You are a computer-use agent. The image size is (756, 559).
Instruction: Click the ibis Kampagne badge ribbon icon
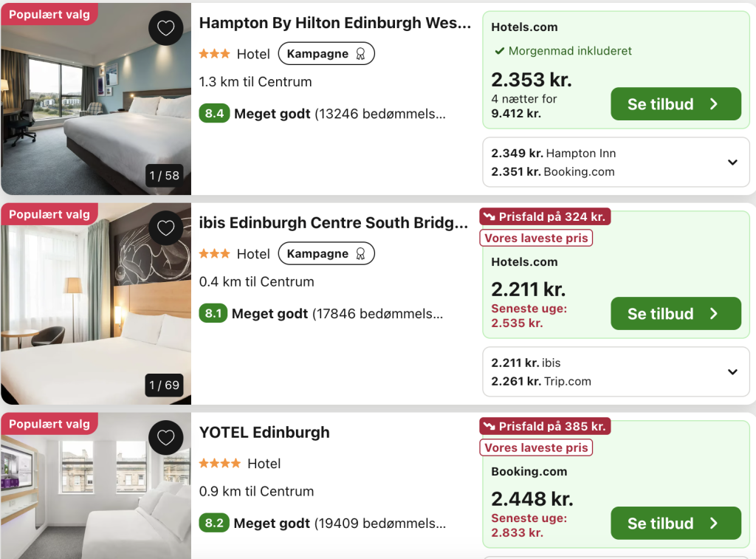coord(360,254)
